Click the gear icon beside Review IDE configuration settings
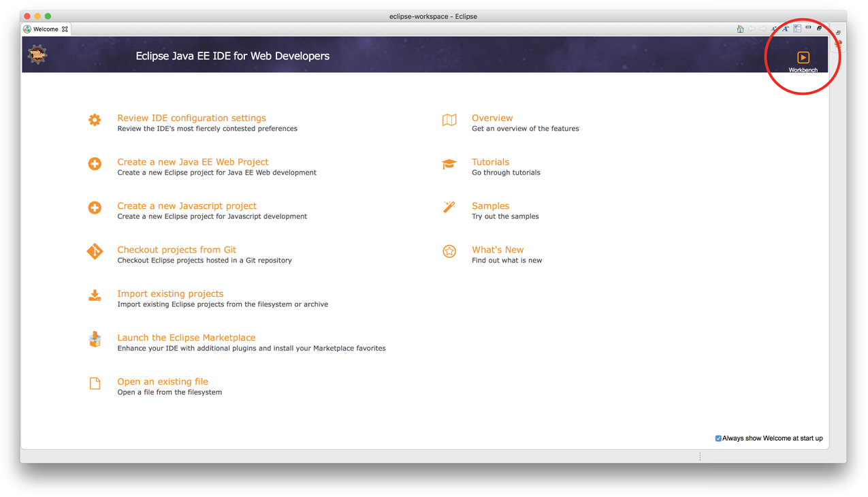Image resolution: width=868 pixels, height=497 pixels. tap(95, 120)
